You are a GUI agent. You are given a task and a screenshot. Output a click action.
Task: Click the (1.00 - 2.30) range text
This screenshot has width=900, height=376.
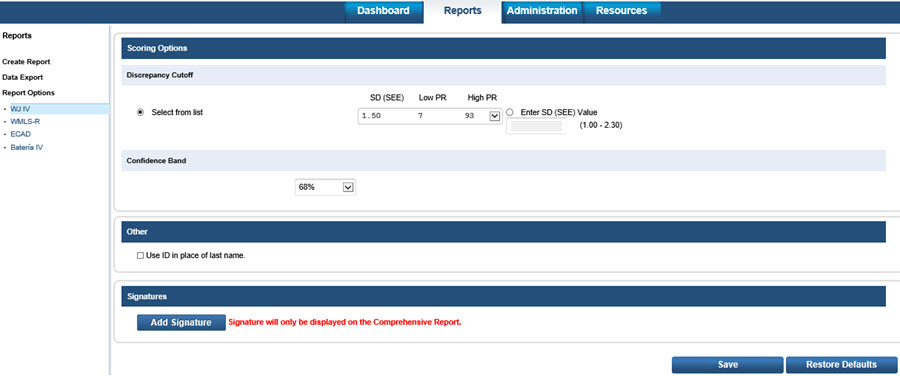pyautogui.click(x=601, y=125)
